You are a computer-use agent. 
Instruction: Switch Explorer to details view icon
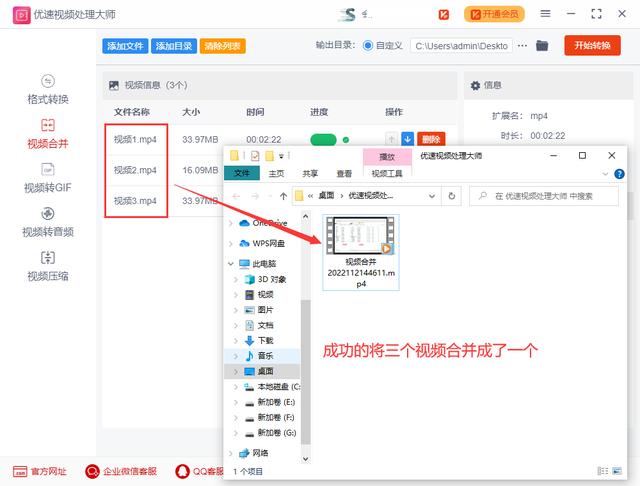click(x=602, y=471)
